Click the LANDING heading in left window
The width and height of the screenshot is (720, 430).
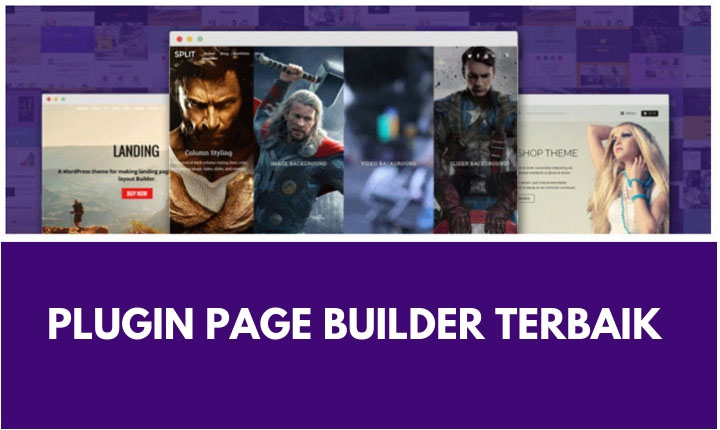[x=136, y=151]
